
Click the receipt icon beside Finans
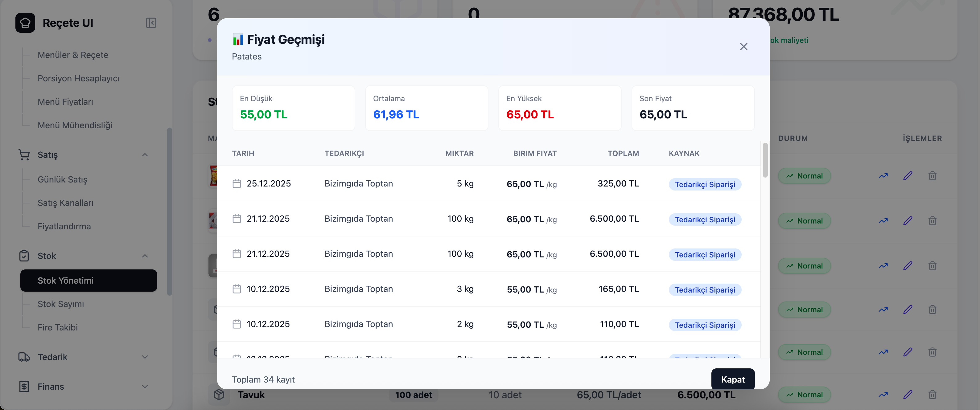coord(24,387)
